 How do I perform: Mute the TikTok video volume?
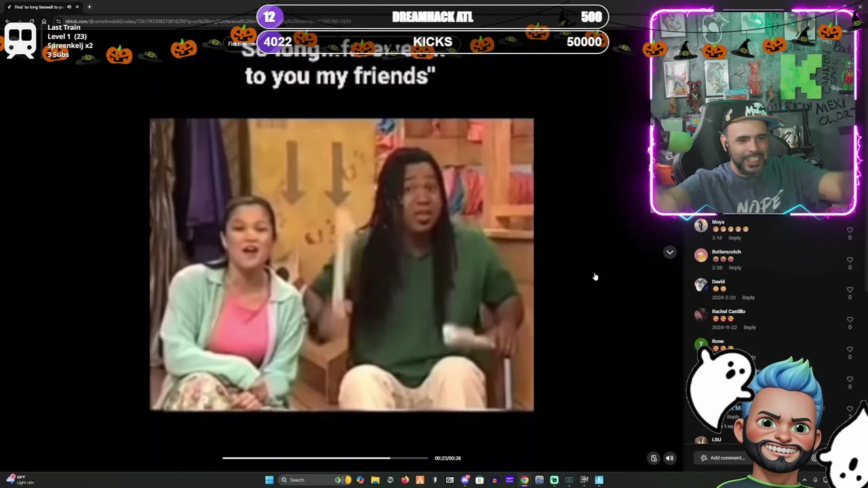point(669,458)
